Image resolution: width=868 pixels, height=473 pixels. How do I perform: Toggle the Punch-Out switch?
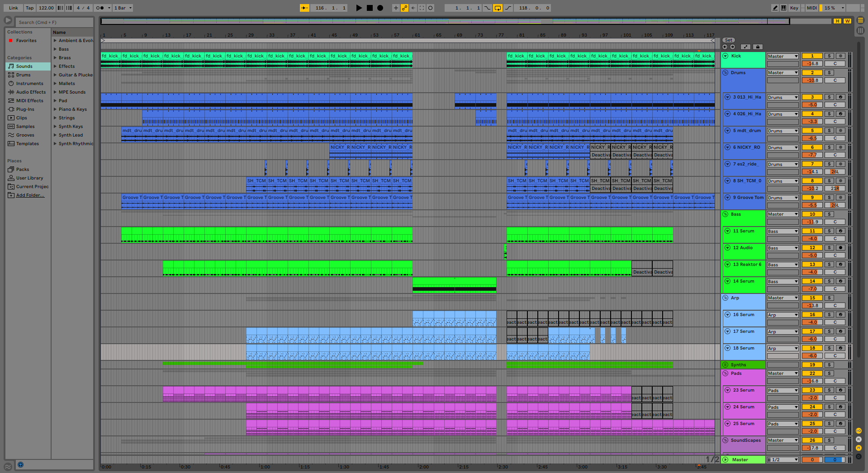tap(508, 8)
